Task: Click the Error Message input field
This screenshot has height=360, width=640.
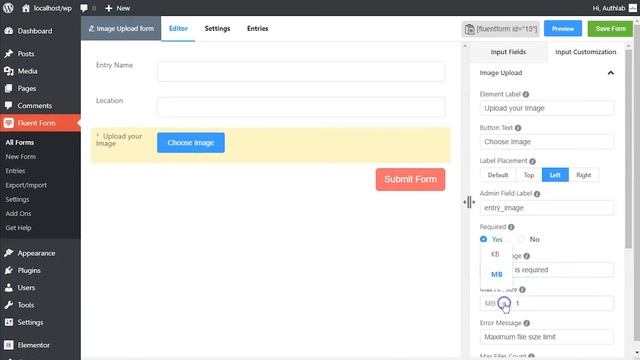Action: [547, 337]
